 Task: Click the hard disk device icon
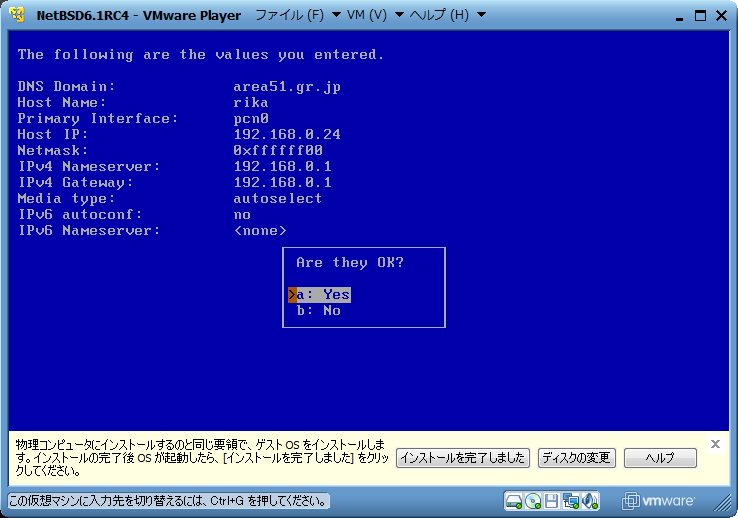tap(514, 501)
